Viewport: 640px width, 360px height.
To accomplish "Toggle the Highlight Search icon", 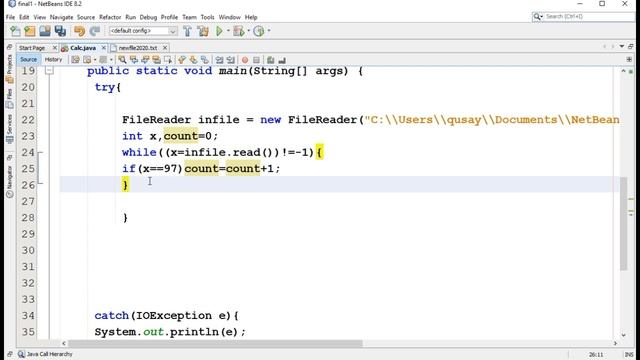I will (156, 60).
